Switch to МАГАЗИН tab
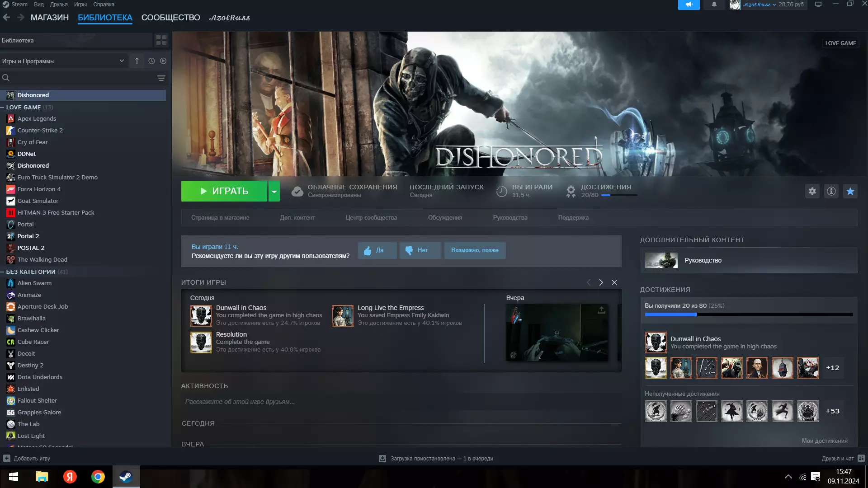This screenshot has width=868, height=488. coord(50,18)
